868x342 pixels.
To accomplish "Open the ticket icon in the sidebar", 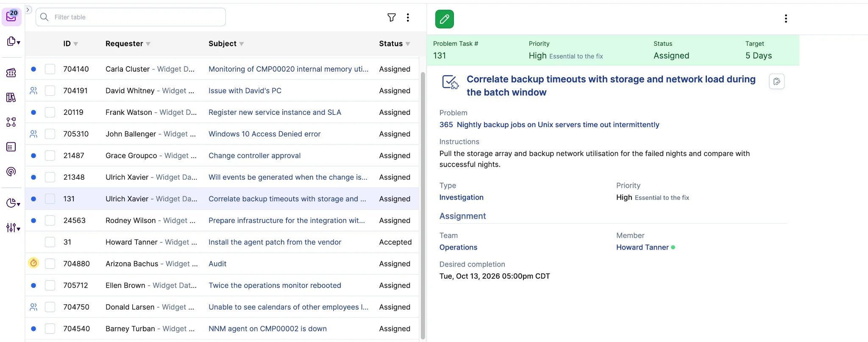I will click(x=11, y=73).
